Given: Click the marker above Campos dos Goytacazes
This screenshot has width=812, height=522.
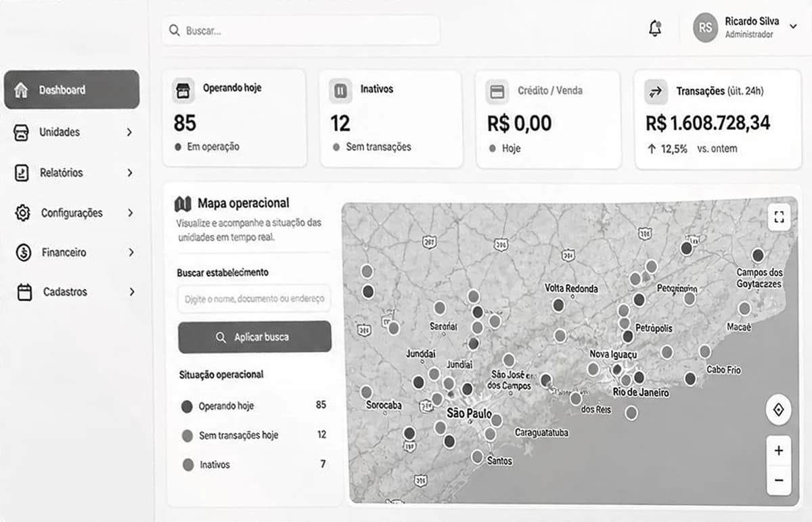Looking at the screenshot, I should coord(758,255).
